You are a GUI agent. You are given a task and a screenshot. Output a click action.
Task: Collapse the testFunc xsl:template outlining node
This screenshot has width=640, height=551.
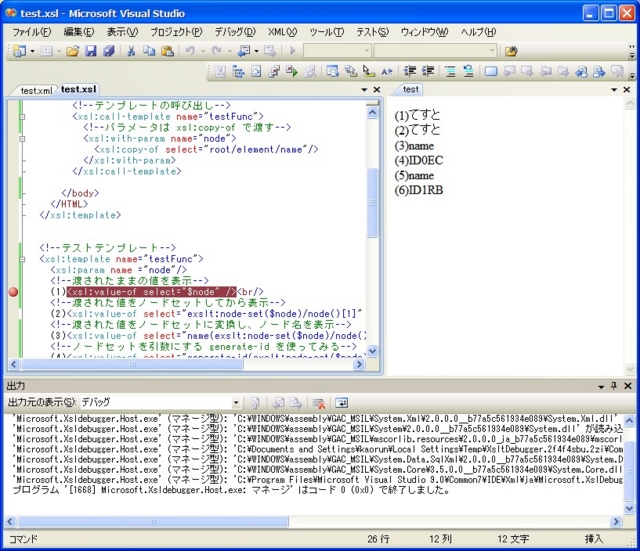pyautogui.click(x=22, y=259)
